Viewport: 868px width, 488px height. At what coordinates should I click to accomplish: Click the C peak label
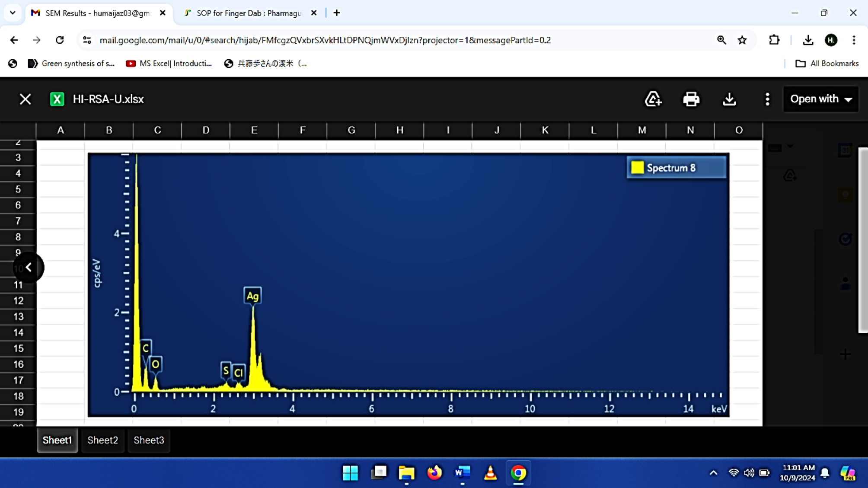coord(146,348)
